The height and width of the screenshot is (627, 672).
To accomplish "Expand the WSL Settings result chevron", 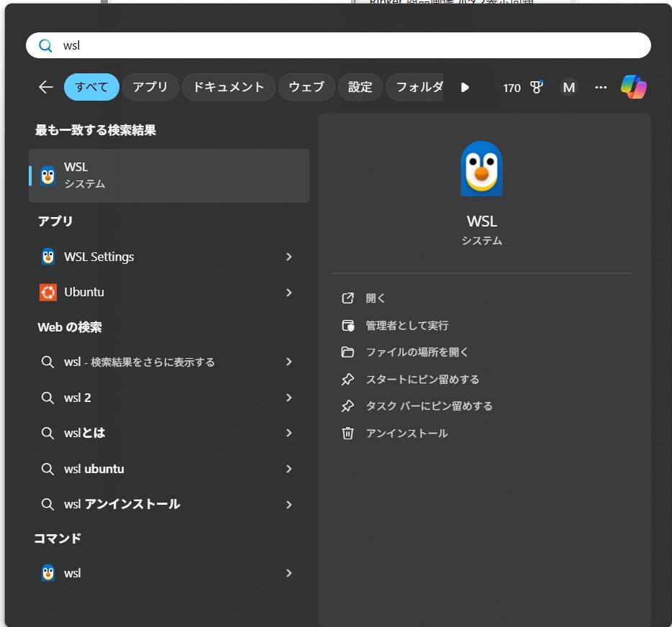I will pos(289,257).
